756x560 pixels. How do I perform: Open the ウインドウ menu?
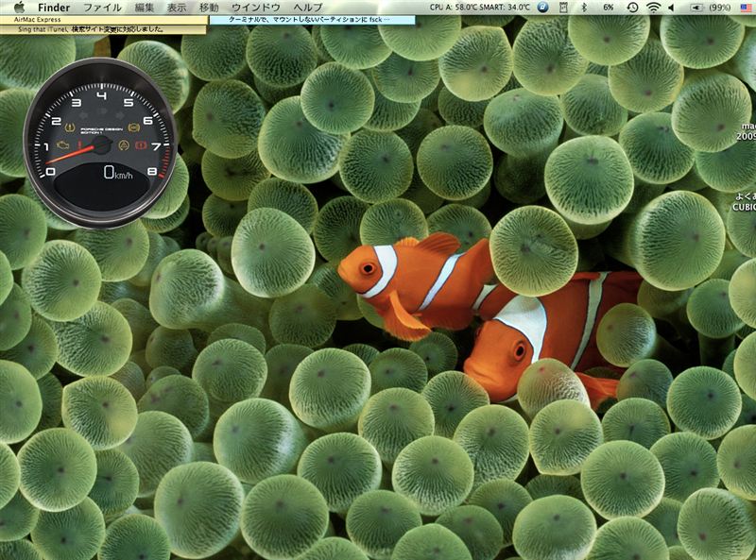(255, 8)
